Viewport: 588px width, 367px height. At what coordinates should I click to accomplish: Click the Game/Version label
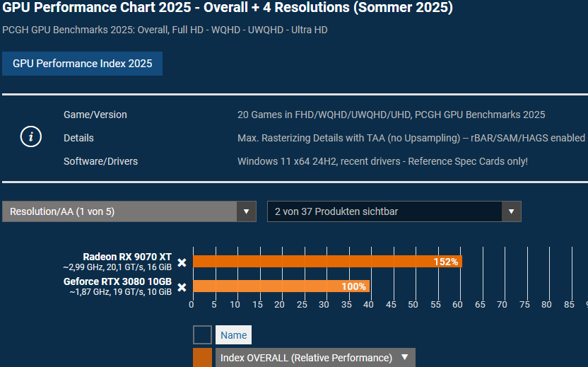coord(95,115)
